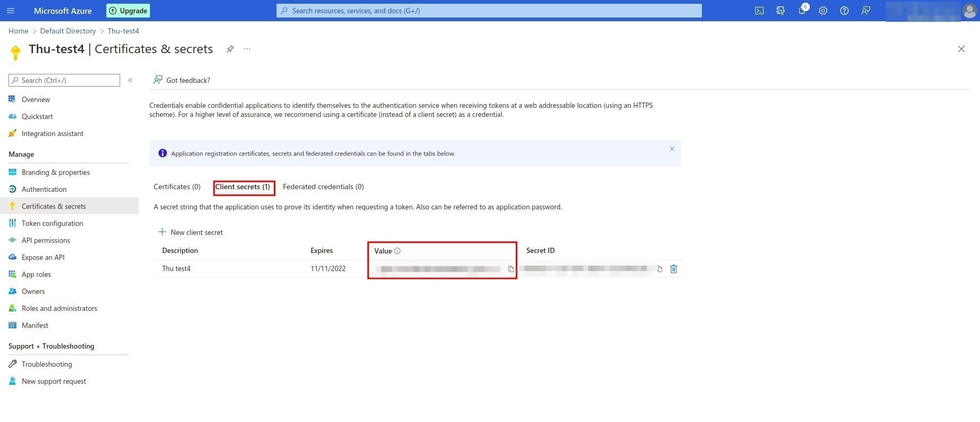Open Thu-test4 breadcrumb link
The height and width of the screenshot is (422, 980).
[123, 31]
